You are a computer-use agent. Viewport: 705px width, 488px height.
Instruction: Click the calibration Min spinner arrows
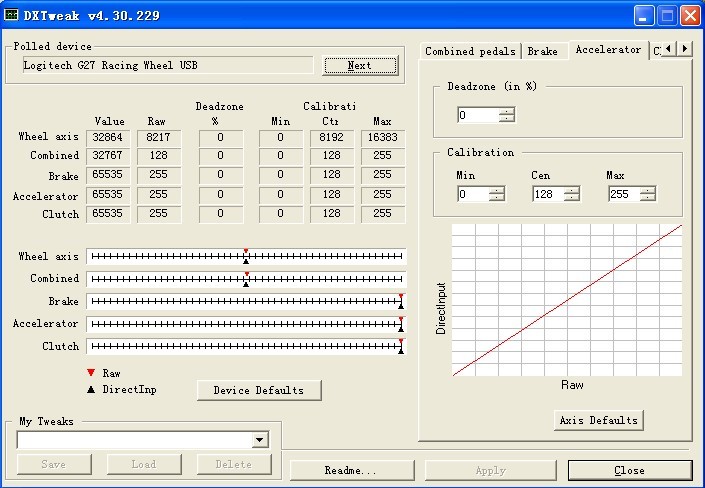tap(497, 194)
